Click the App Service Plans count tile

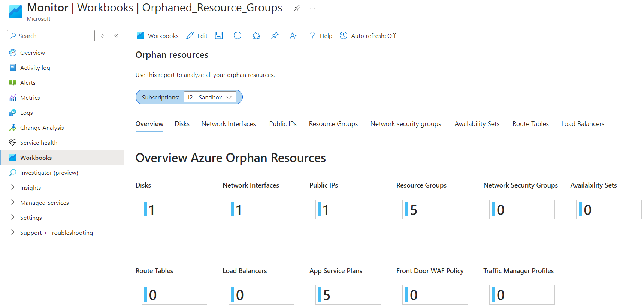tap(348, 294)
